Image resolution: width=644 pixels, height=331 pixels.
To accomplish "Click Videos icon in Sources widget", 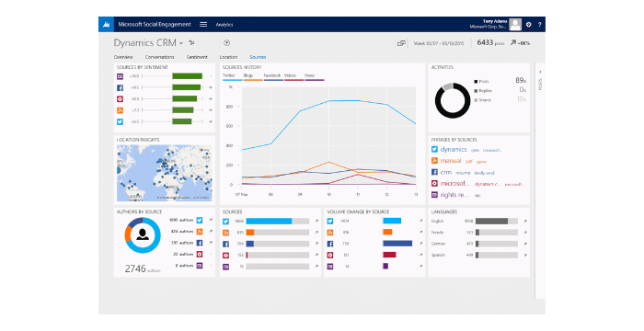I will 226,255.
